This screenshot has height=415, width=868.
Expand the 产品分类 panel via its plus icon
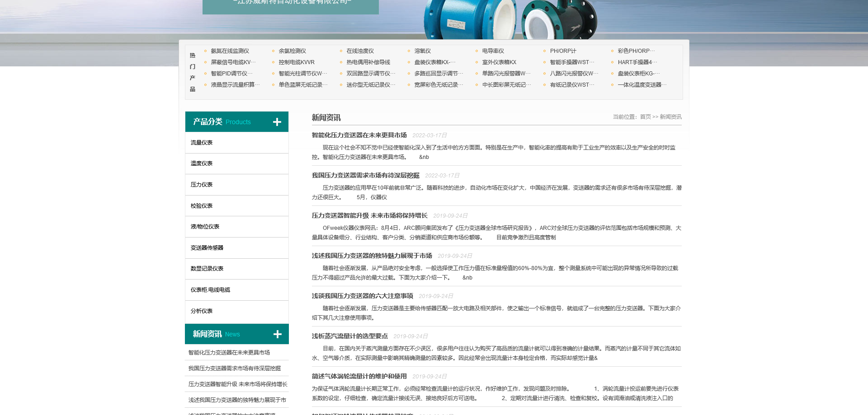coord(276,121)
